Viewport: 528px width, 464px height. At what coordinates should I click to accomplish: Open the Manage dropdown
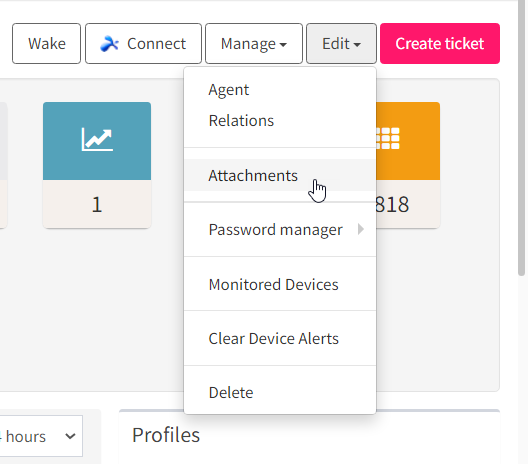(x=254, y=43)
